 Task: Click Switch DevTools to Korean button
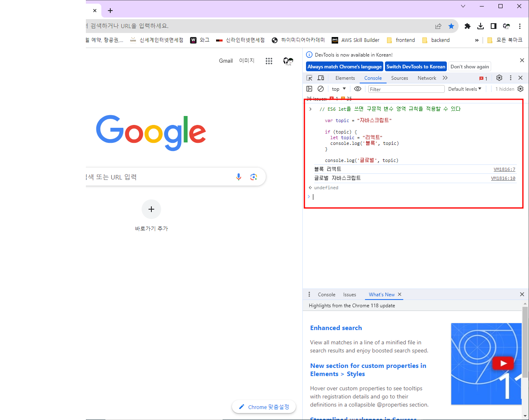pos(416,66)
